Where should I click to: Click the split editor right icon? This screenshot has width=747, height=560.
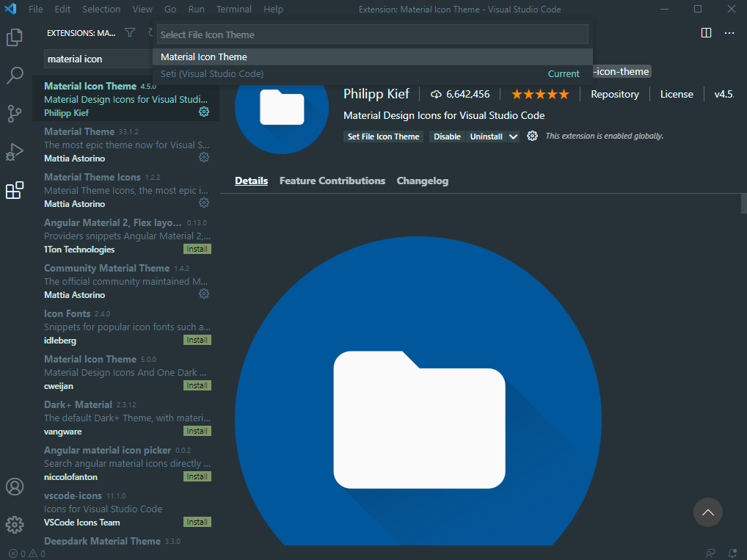click(706, 32)
